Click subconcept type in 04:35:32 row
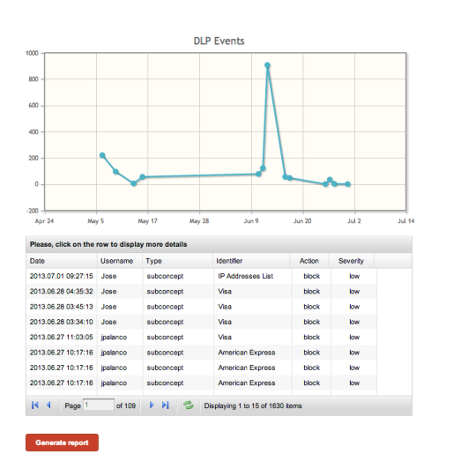 pyautogui.click(x=165, y=292)
